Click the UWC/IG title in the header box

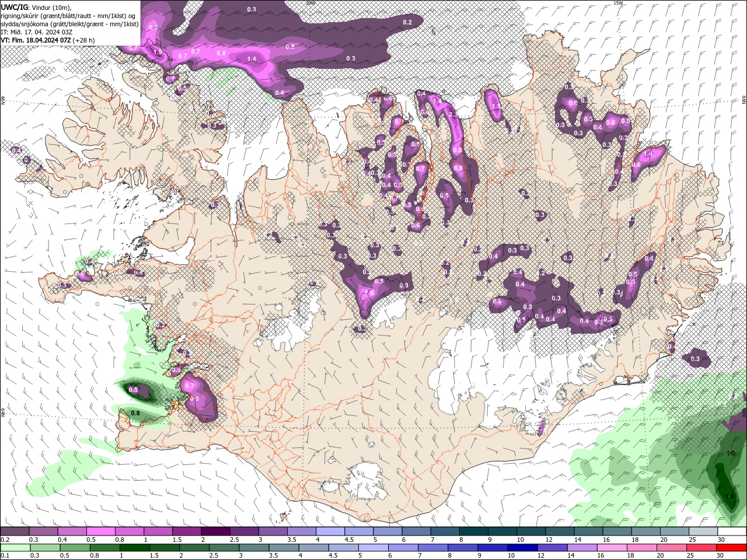point(14,6)
